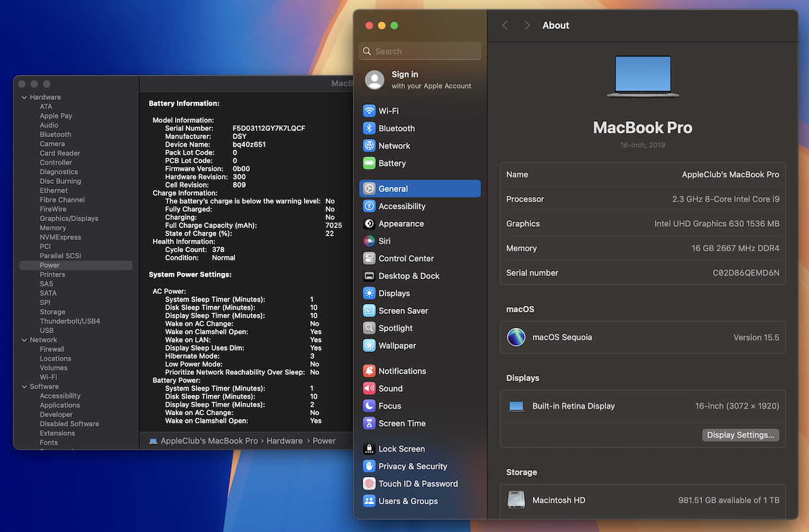This screenshot has width=809, height=532.
Task: Click the Macintosh HD drive icon
Action: [x=516, y=500]
